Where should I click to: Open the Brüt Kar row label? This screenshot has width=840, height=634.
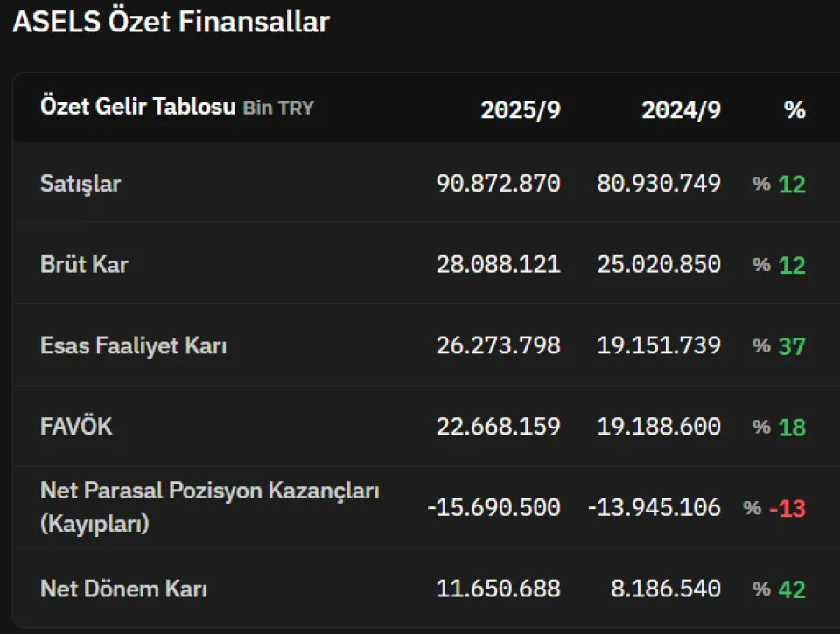click(x=84, y=264)
